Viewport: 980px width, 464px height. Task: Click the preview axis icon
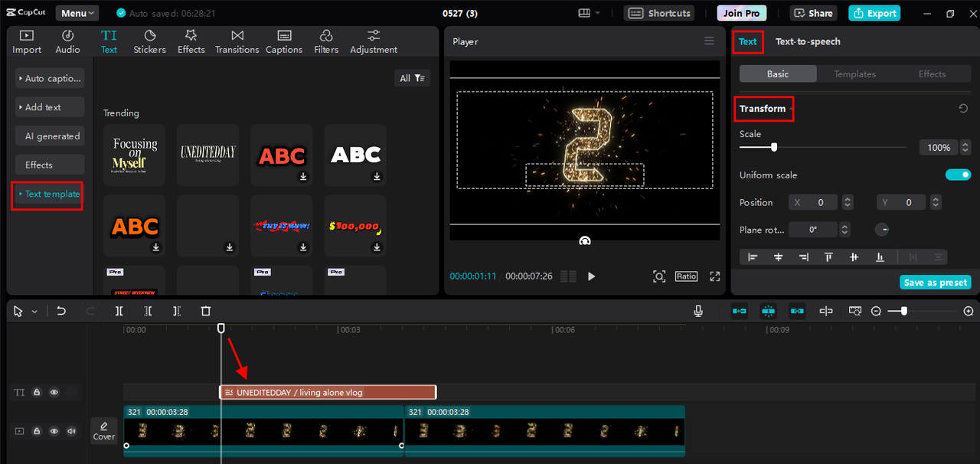click(826, 311)
